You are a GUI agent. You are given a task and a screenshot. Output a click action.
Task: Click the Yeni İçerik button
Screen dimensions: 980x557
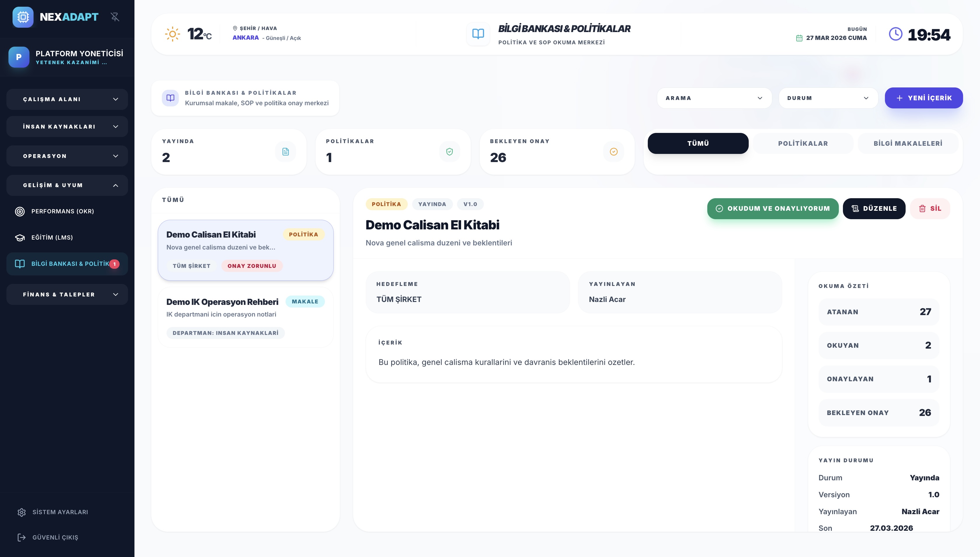pos(923,98)
